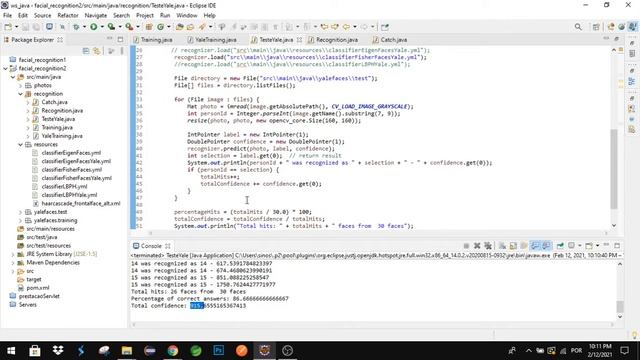640x360 pixels.
Task: Click the Coverage run icon in the toolbar
Action: (x=111, y=27)
